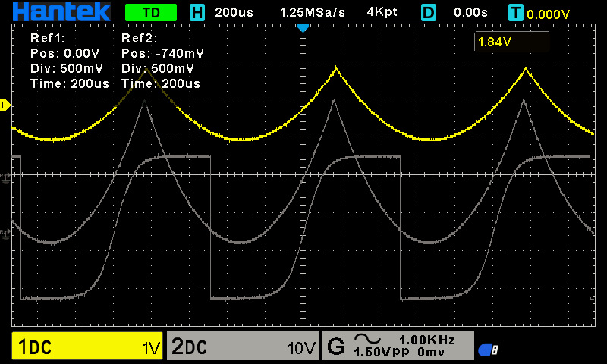Click the blue trigger position marker at top
Image resolution: width=607 pixels, height=364 pixels.
coord(303,27)
